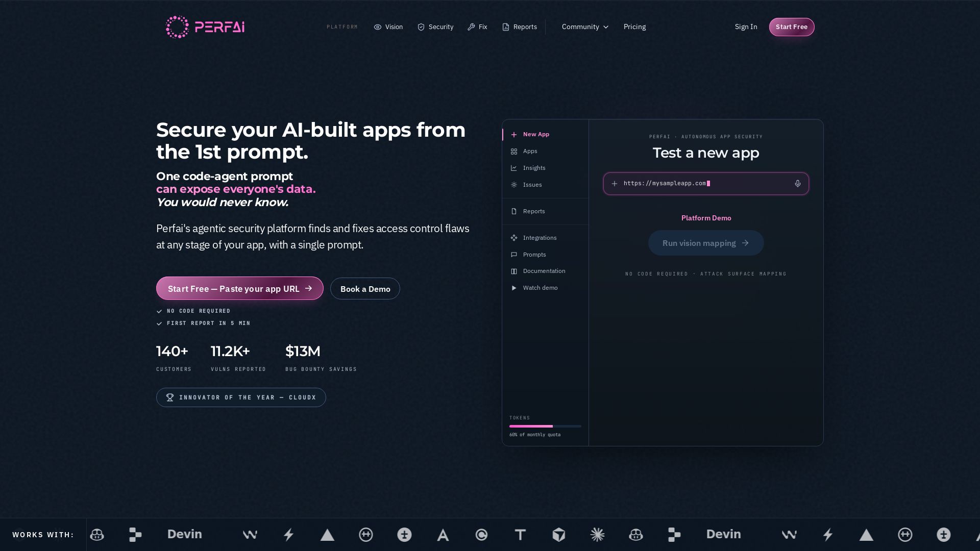The image size is (980, 551).
Task: Click the "FIRST REPORT IN 5 MIN" text
Action: tap(209, 323)
